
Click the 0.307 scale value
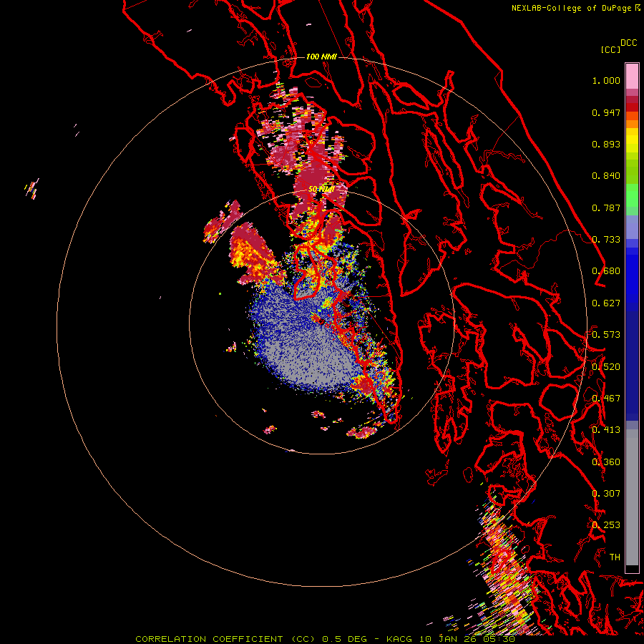pyautogui.click(x=606, y=494)
